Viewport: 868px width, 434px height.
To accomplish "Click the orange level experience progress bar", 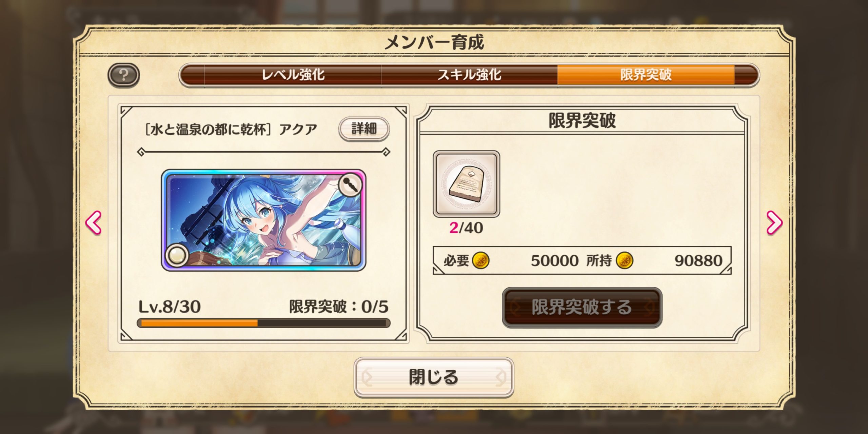I will click(x=263, y=323).
